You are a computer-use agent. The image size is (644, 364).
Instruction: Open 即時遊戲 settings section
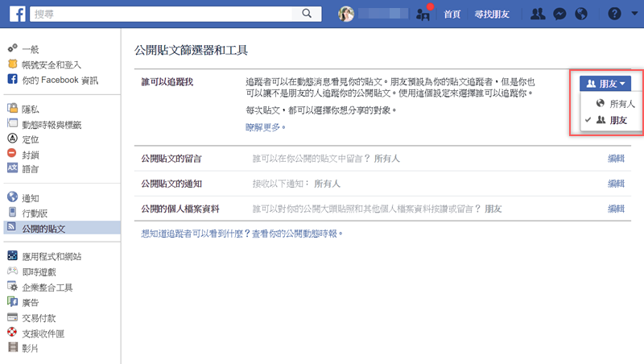click(x=39, y=272)
